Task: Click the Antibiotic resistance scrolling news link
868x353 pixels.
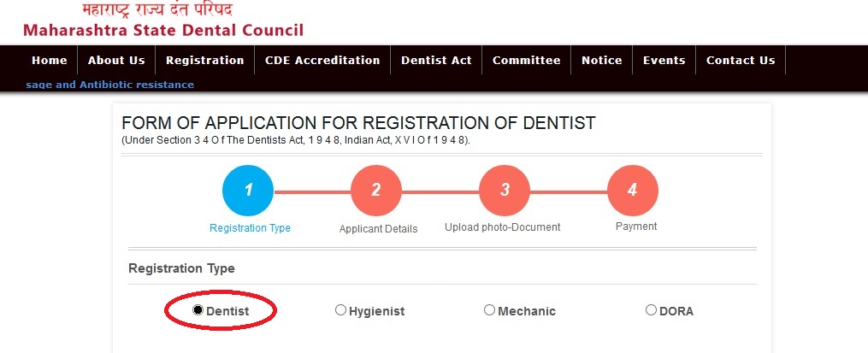Action: (110, 85)
